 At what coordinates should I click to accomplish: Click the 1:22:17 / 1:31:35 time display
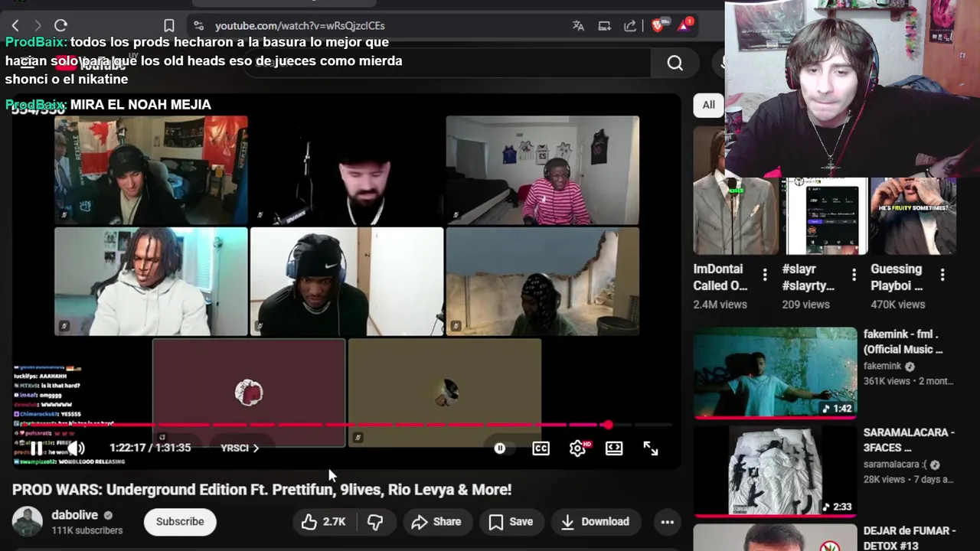coord(150,448)
